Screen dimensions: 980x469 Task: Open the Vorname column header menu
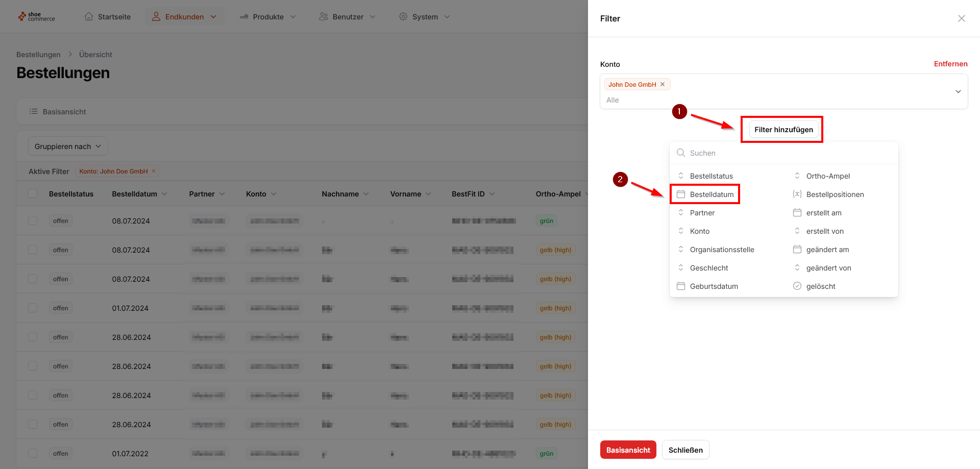pyautogui.click(x=428, y=194)
